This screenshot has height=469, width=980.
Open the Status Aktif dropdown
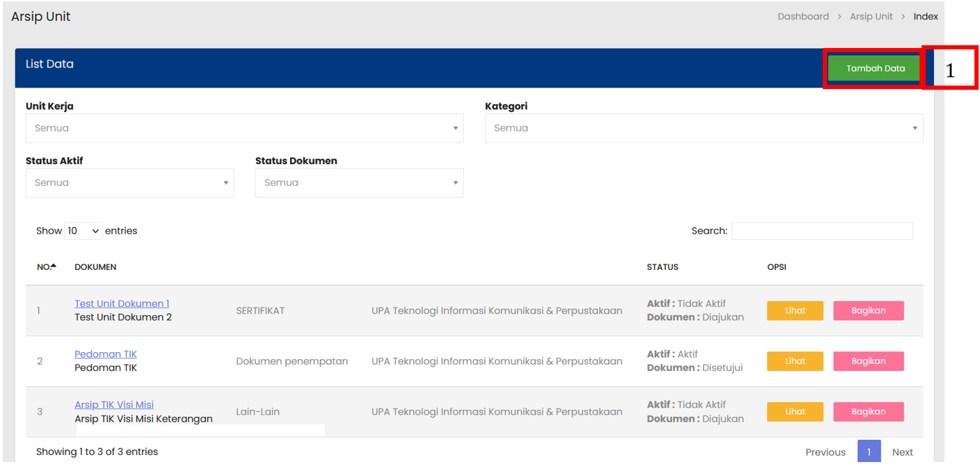[129, 183]
